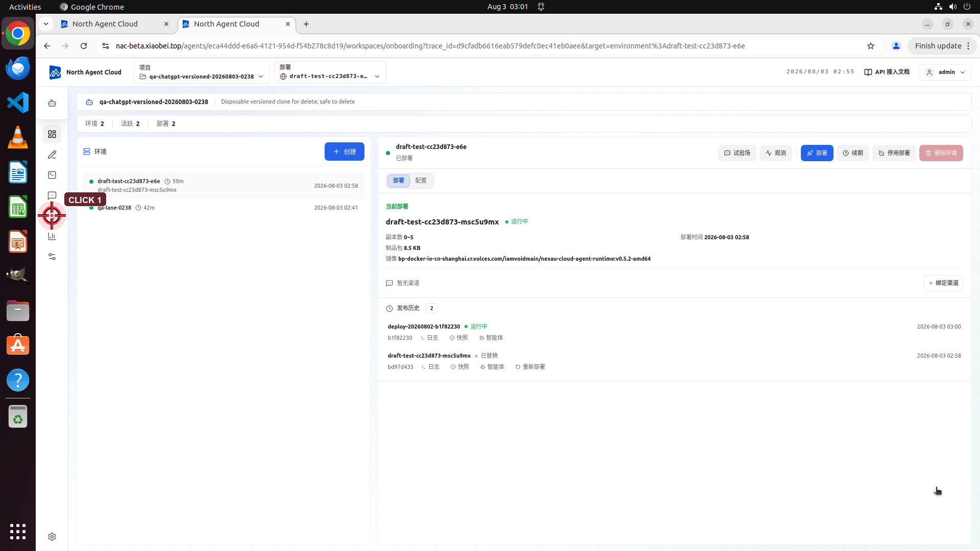The image size is (980, 551).
Task: Open 日志 logs for deploy-20260802-b1f82230
Action: coord(429,338)
